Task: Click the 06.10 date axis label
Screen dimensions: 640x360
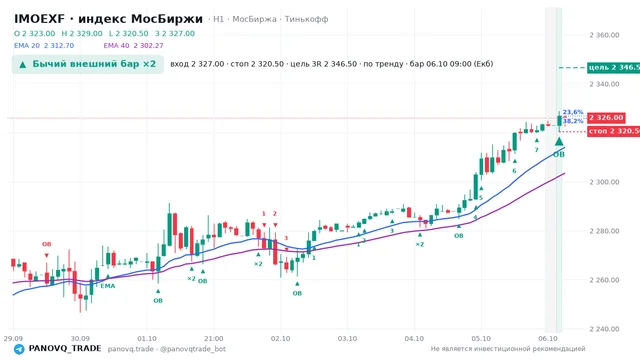Action: pos(548,339)
